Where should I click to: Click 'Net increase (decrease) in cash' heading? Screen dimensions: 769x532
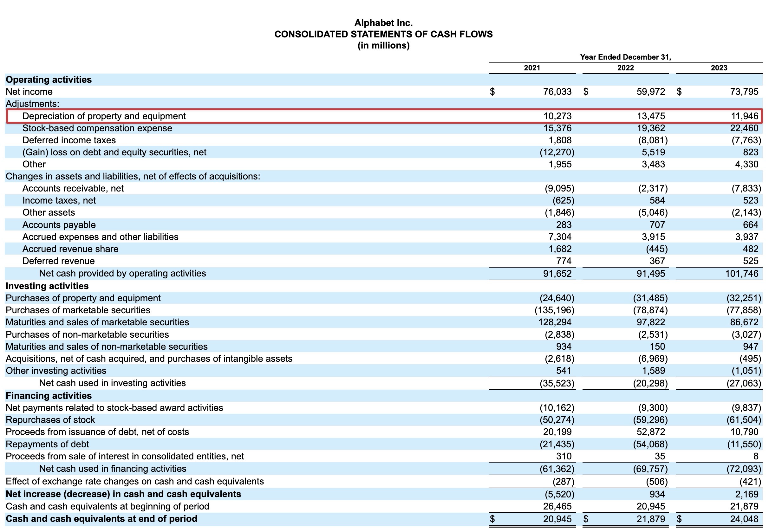[123, 494]
